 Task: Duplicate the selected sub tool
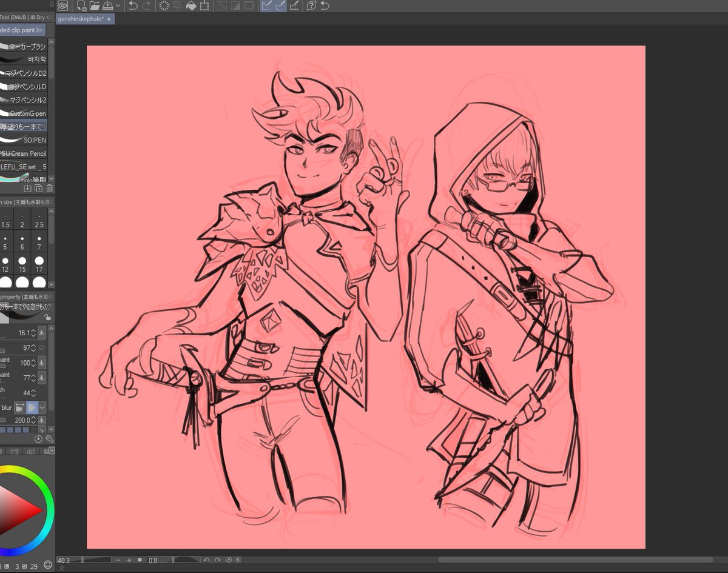point(38,189)
